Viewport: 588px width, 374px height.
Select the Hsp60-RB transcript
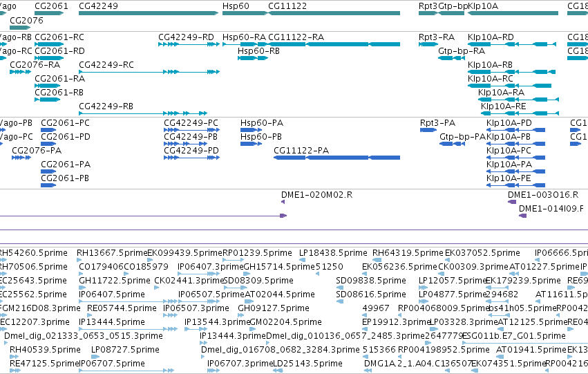(253, 58)
